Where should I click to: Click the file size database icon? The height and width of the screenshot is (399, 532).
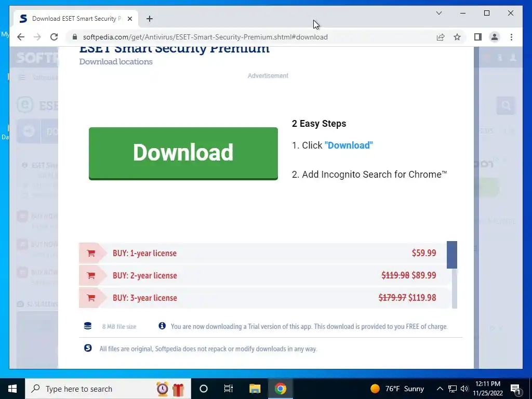point(88,326)
